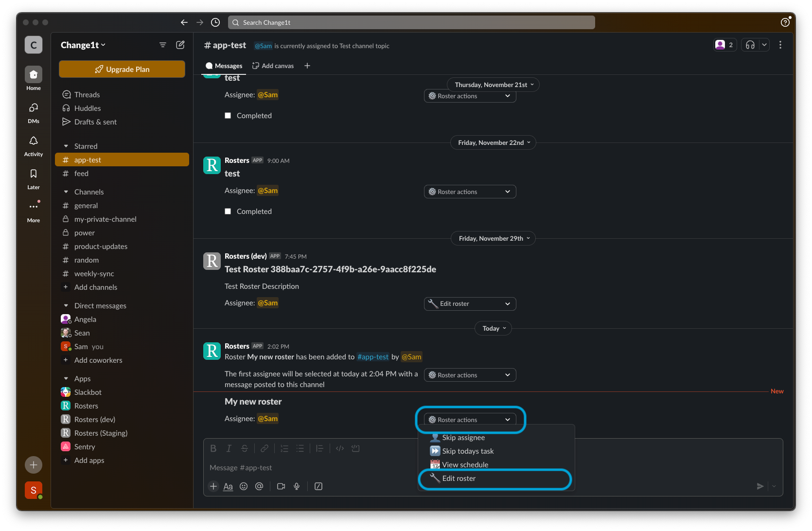Open the #app-test channel link in message
The image size is (812, 531).
[x=373, y=357]
